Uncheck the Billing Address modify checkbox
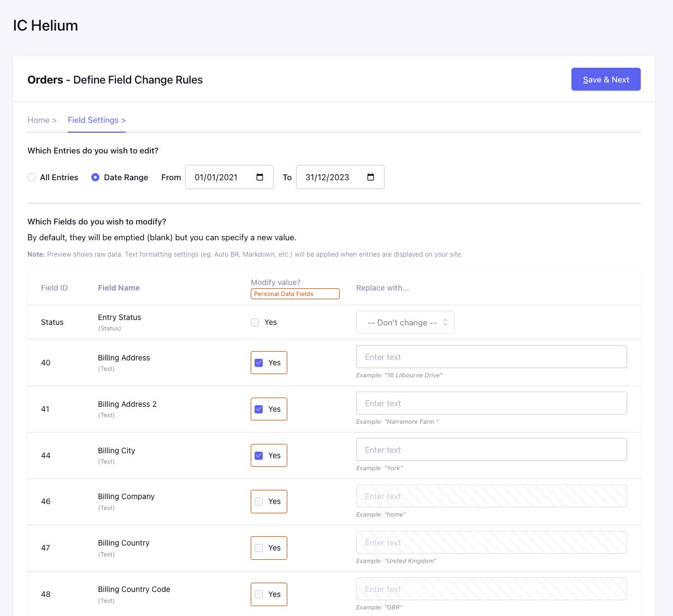This screenshot has width=673, height=616. coord(259,363)
